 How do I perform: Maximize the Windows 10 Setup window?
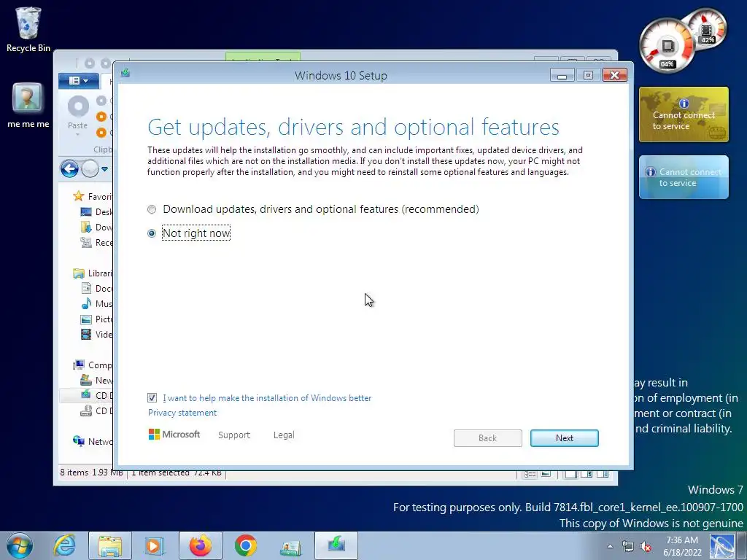pos(589,75)
